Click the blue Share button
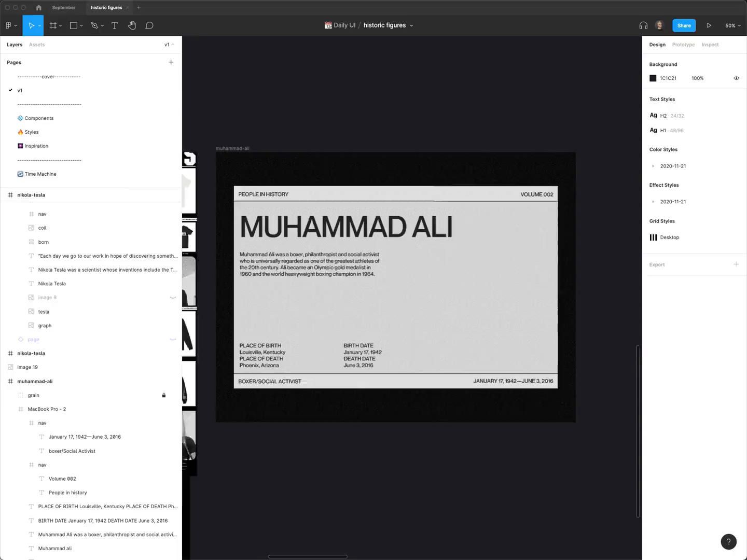 (684, 25)
